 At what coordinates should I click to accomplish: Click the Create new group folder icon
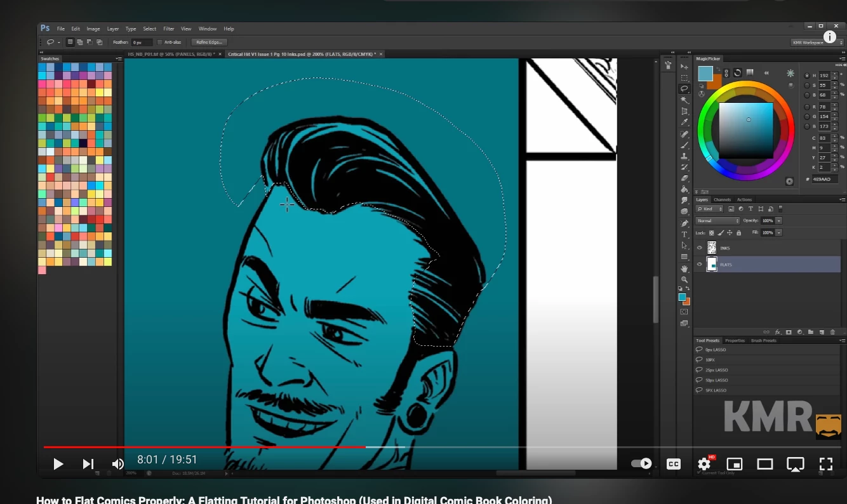click(811, 332)
